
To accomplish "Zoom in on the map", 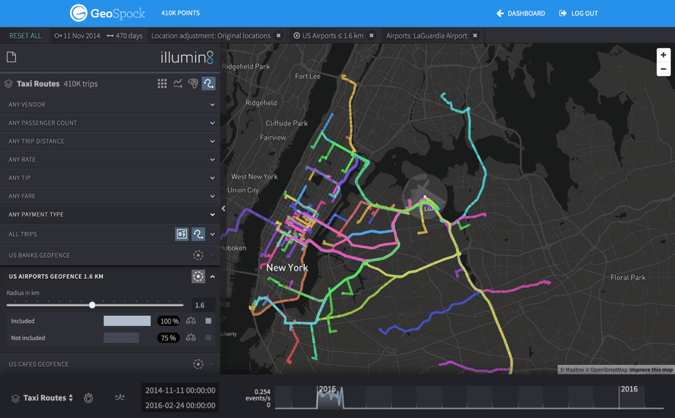I will tap(663, 55).
